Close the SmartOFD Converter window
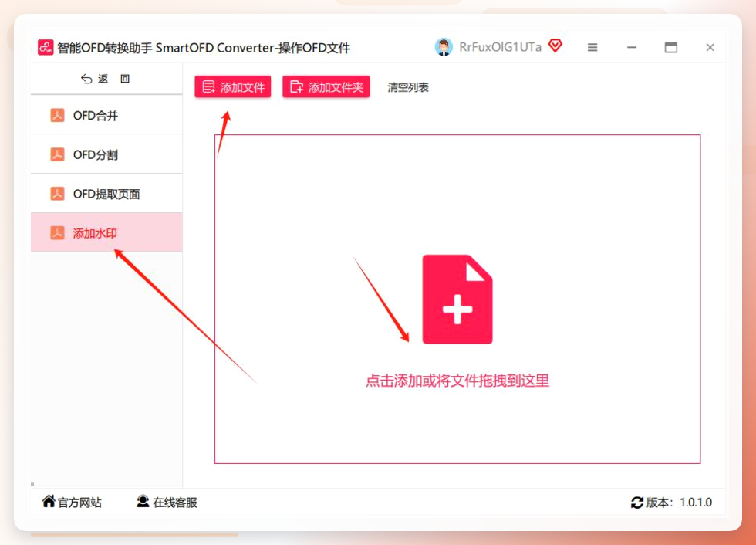Viewport: 756px width, 545px height. pos(710,47)
